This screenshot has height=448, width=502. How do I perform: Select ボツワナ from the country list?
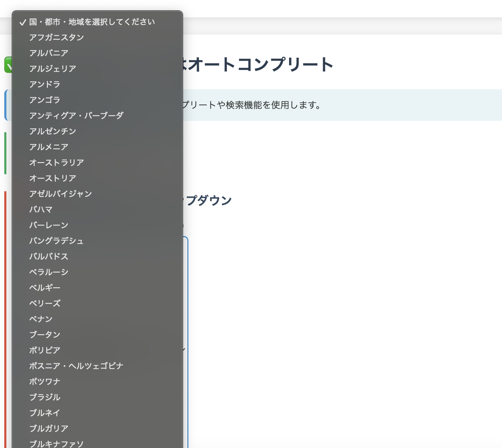click(x=97, y=382)
